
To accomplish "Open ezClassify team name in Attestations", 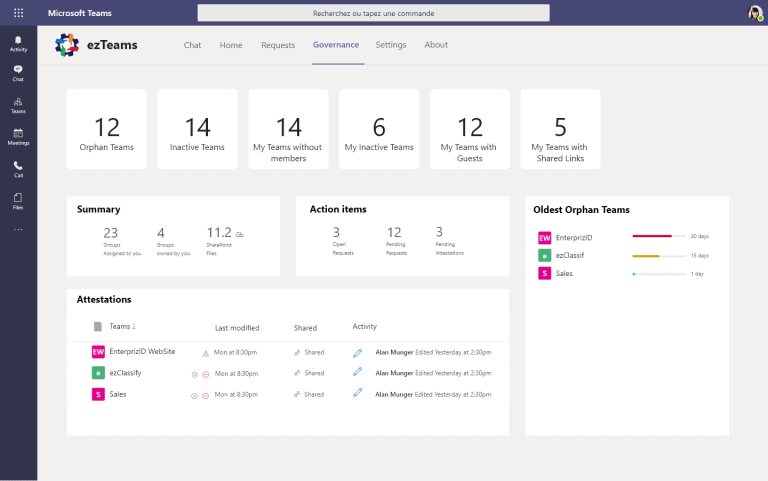I will pos(125,373).
